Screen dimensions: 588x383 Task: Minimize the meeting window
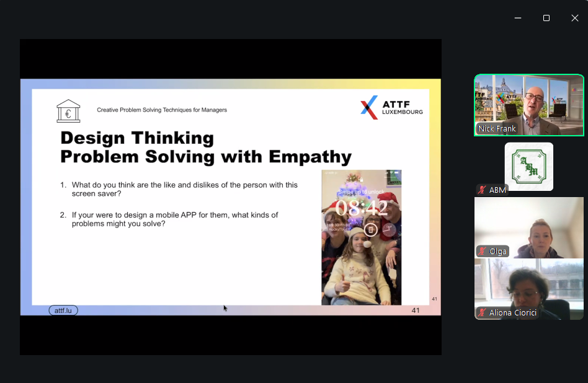pyautogui.click(x=518, y=18)
